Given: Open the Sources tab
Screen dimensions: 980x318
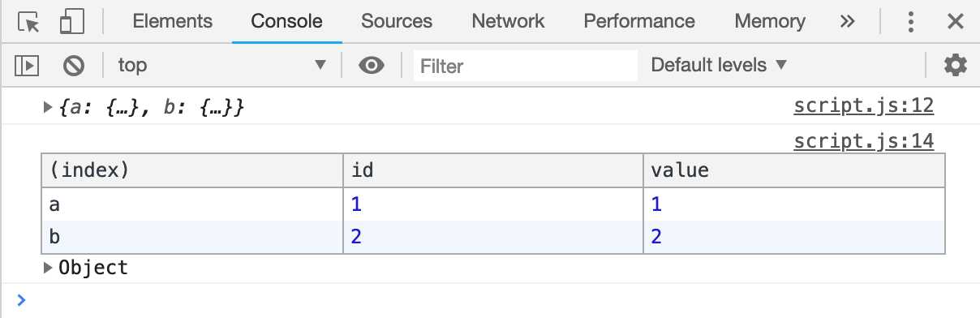Looking at the screenshot, I should tap(397, 22).
